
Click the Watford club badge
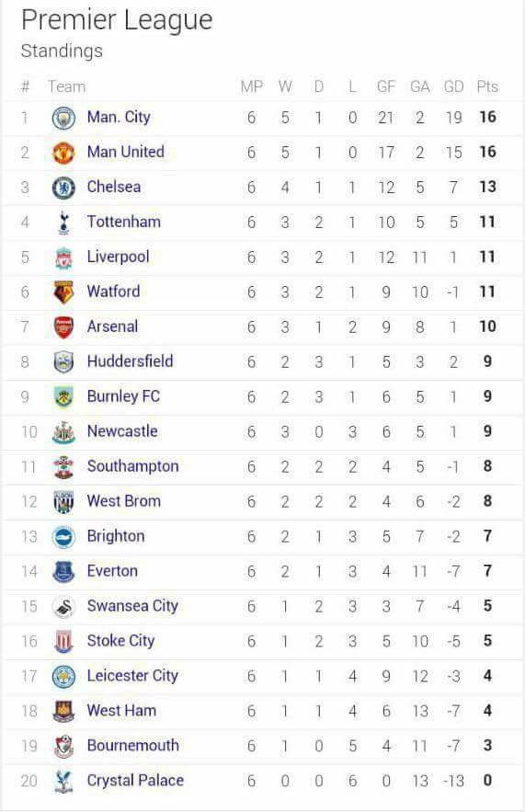tap(63, 292)
